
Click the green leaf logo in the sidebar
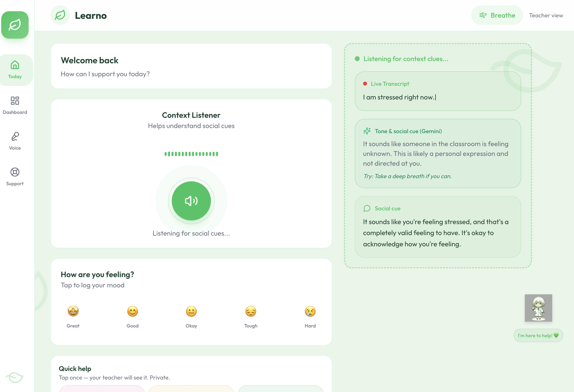click(x=15, y=25)
